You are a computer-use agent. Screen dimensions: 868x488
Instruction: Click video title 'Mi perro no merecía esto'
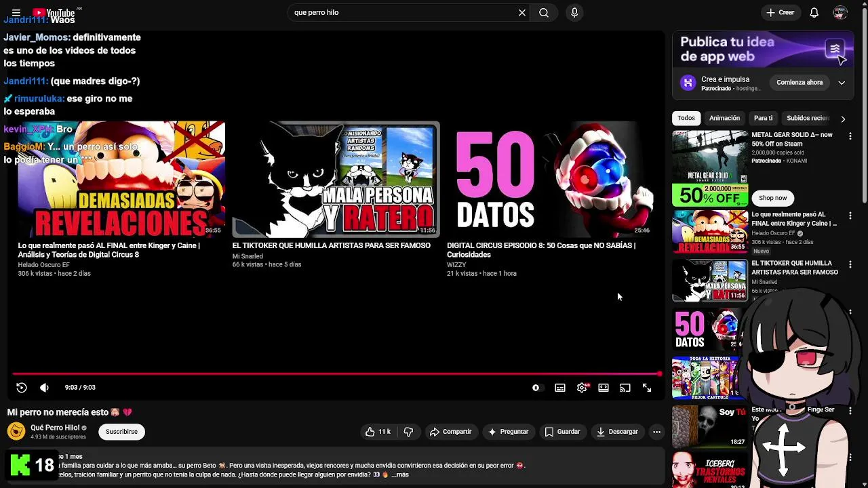click(x=69, y=412)
